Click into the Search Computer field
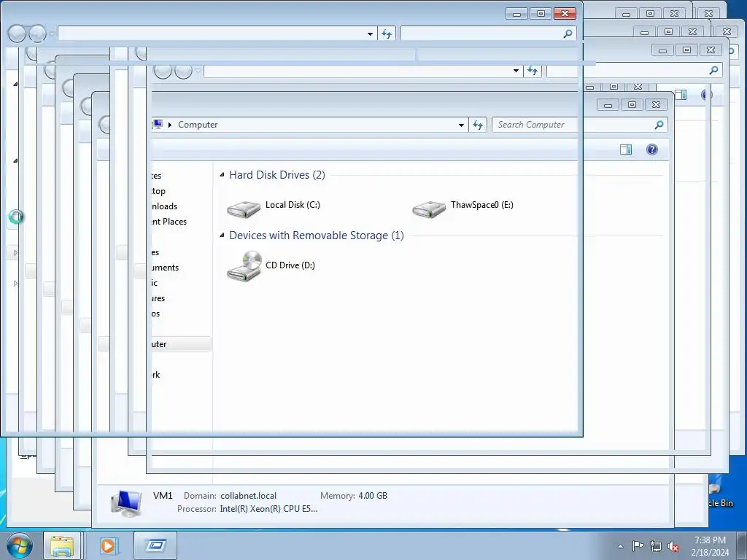Viewport: 747px width, 560px height. tap(572, 125)
